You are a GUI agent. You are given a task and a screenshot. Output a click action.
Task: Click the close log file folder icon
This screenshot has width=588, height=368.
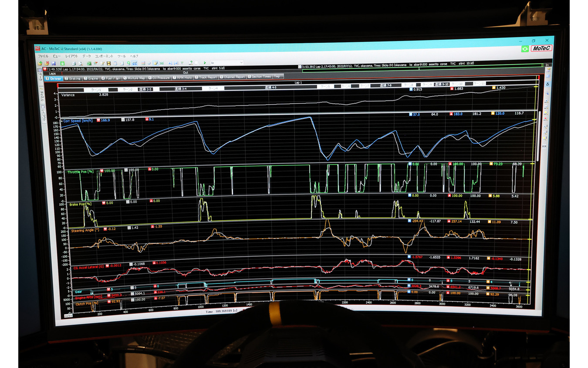click(x=47, y=63)
